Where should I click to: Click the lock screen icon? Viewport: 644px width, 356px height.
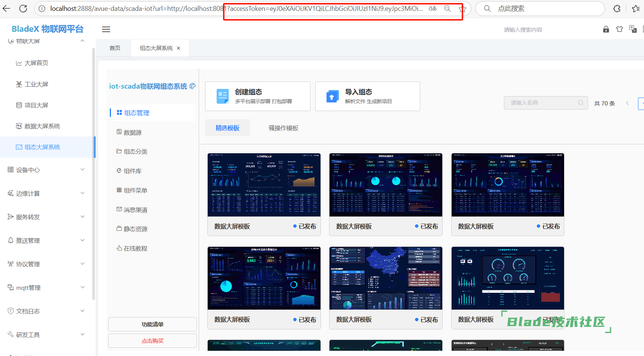[x=606, y=29]
